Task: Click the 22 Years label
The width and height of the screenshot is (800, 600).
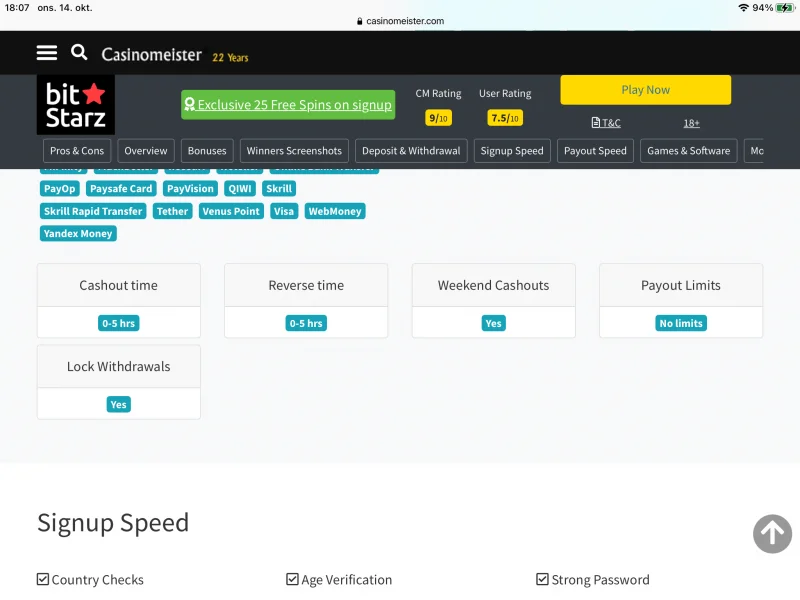Action: coord(230,57)
